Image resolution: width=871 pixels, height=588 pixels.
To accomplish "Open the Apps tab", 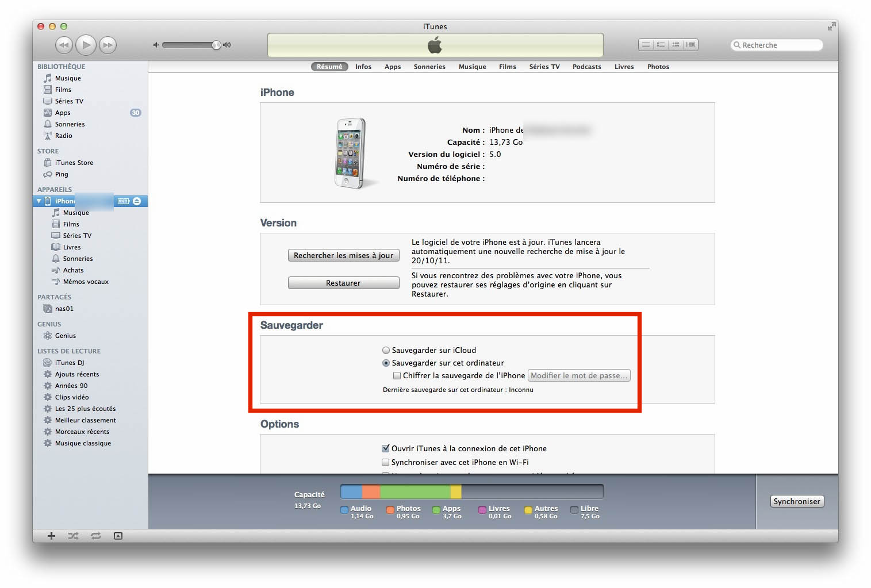I will (393, 67).
